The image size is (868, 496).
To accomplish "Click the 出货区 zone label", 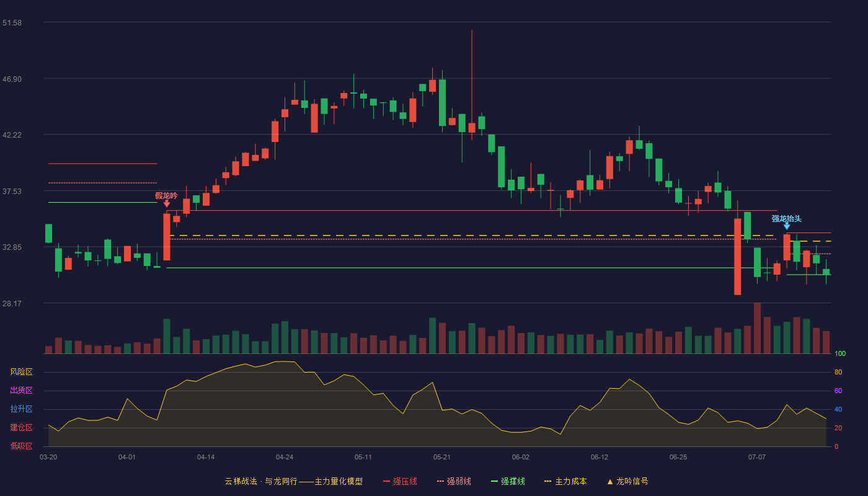I will coord(21,391).
